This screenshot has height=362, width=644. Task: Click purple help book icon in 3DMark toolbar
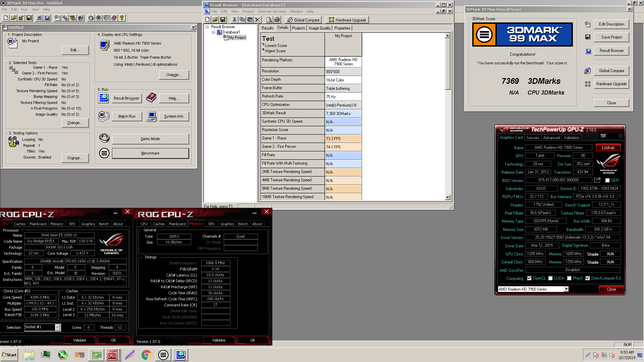click(114, 18)
